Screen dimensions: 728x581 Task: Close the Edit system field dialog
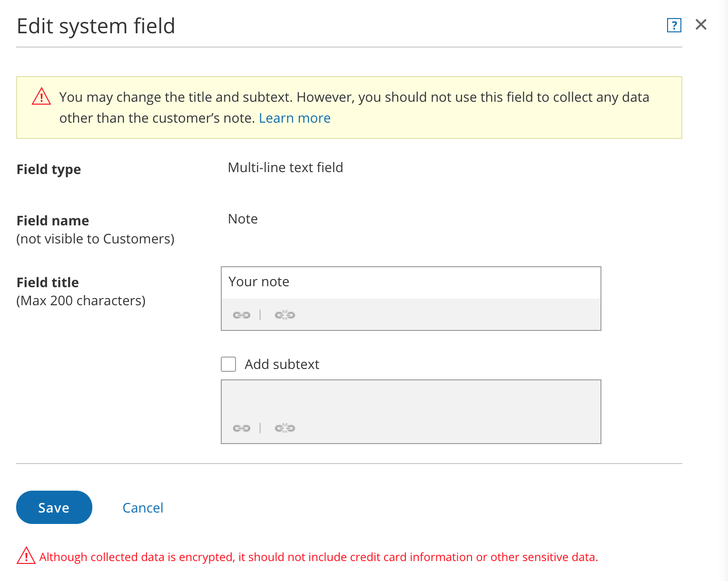[x=701, y=25]
